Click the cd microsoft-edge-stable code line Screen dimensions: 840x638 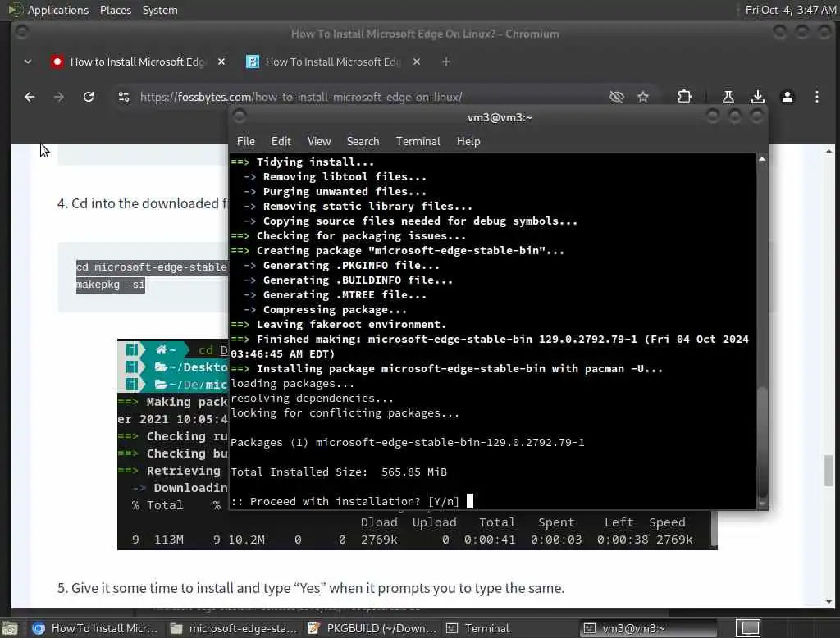(x=152, y=267)
